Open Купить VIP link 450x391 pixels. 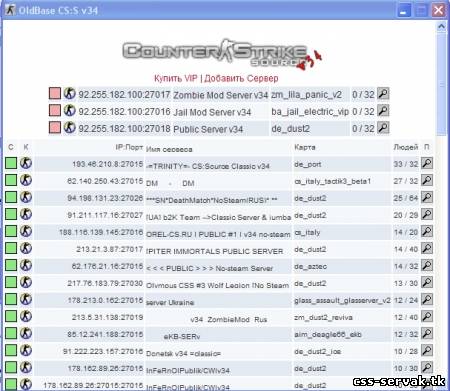click(176, 78)
